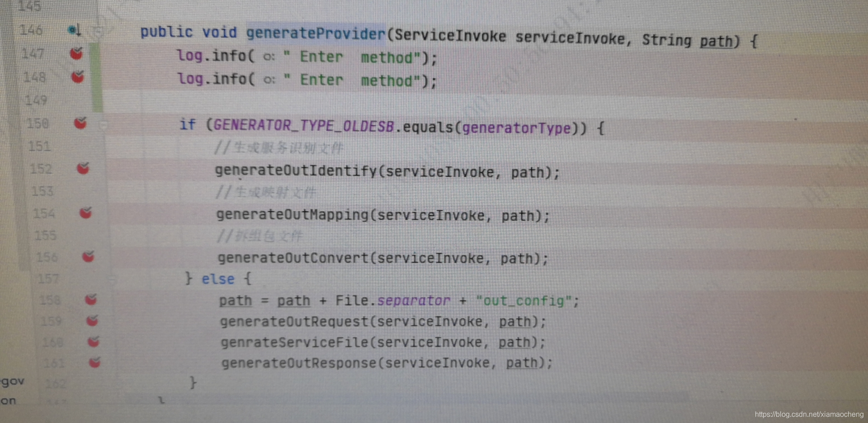Click the comment line above generateOutIdentify
This screenshot has height=423, width=868.
click(x=278, y=148)
